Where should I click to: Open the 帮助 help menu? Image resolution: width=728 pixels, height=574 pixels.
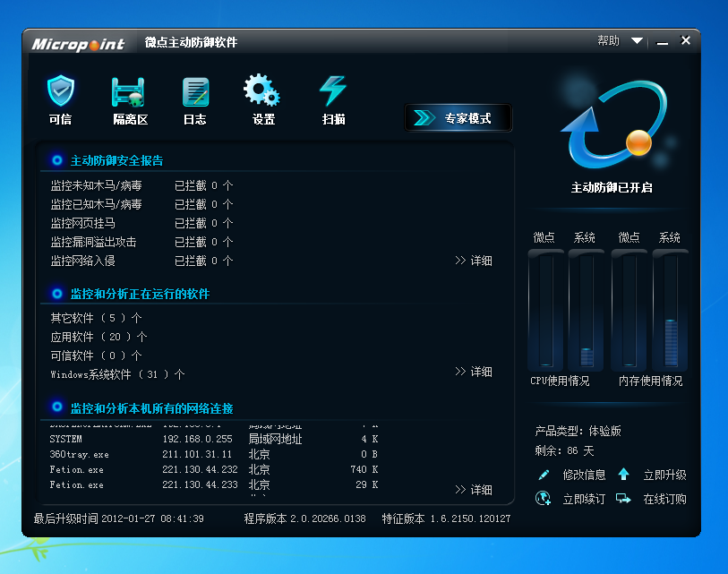(608, 41)
